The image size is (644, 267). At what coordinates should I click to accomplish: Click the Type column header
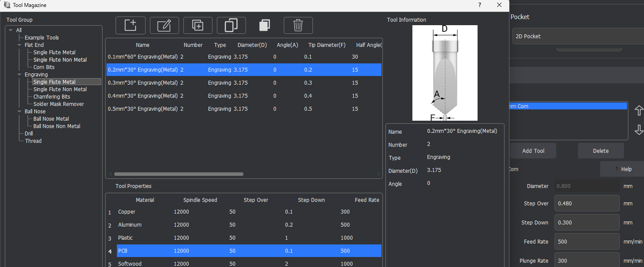point(220,45)
